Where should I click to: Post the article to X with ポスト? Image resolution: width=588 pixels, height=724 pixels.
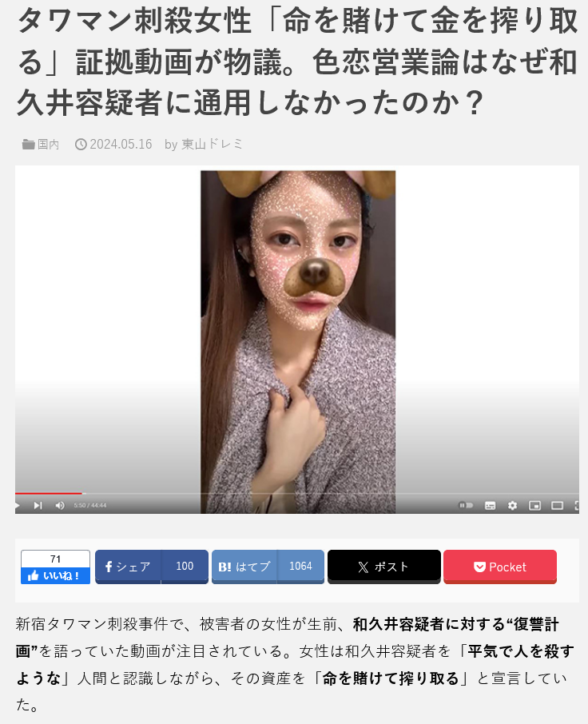click(384, 567)
